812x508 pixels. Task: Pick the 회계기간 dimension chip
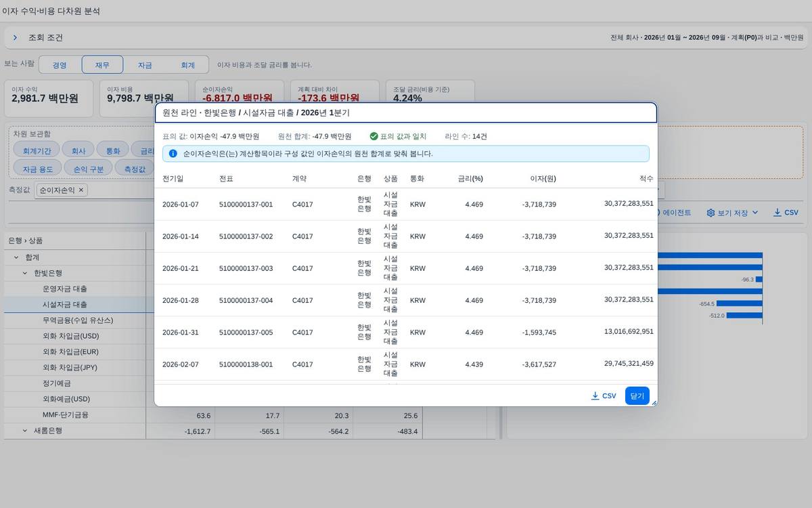pos(37,150)
